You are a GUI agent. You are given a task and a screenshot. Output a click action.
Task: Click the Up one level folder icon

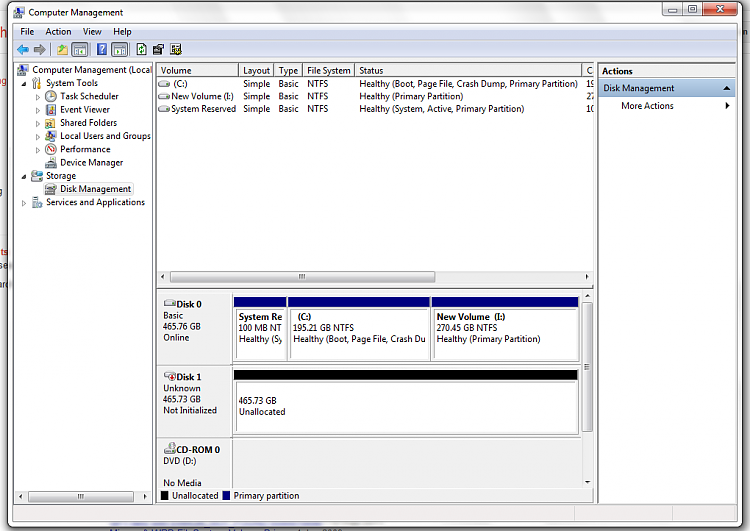click(62, 49)
